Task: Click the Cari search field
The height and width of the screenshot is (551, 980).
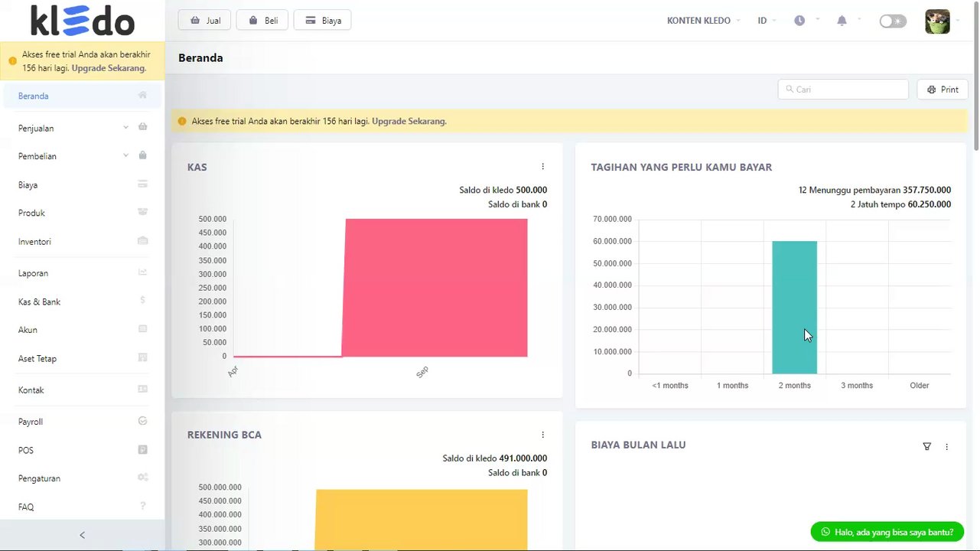Action: coord(843,90)
